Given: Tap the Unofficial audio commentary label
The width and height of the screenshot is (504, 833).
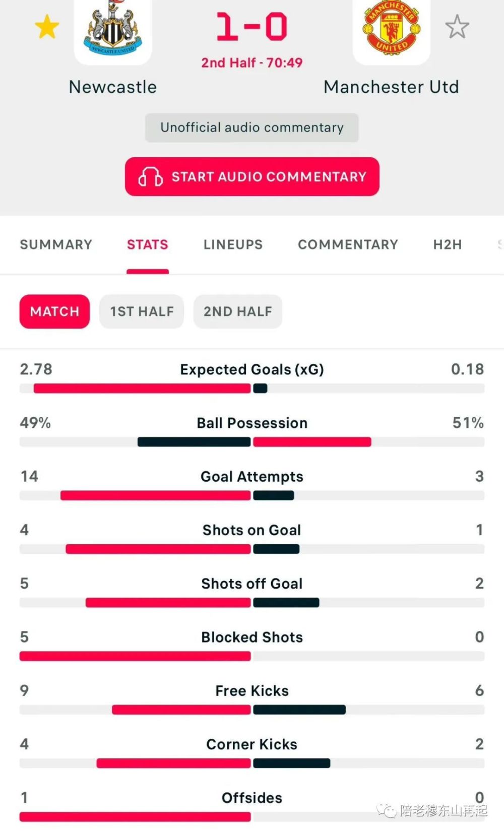Looking at the screenshot, I should pos(252,127).
